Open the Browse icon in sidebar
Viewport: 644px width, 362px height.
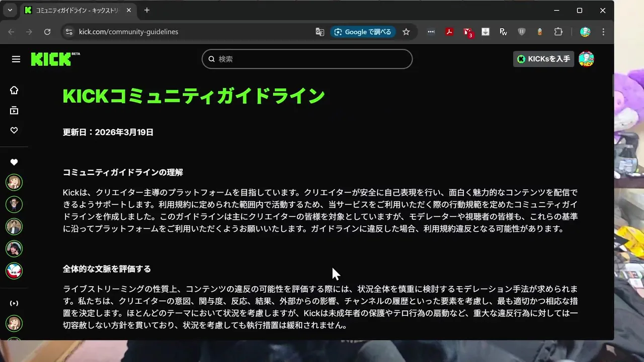(14, 110)
